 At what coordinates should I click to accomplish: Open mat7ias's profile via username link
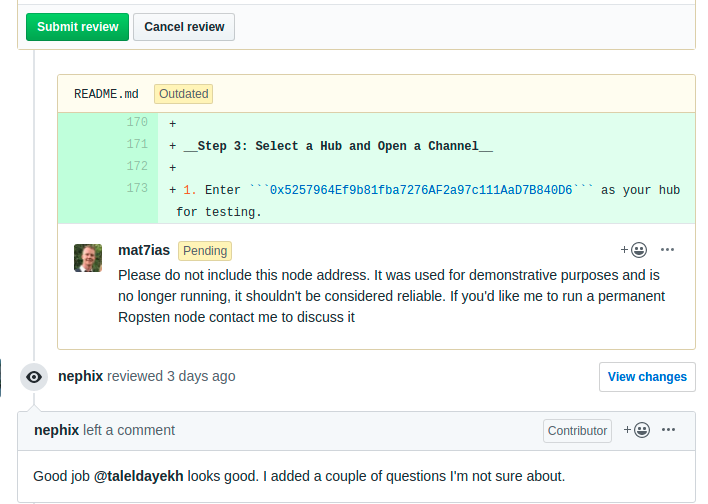tap(144, 250)
